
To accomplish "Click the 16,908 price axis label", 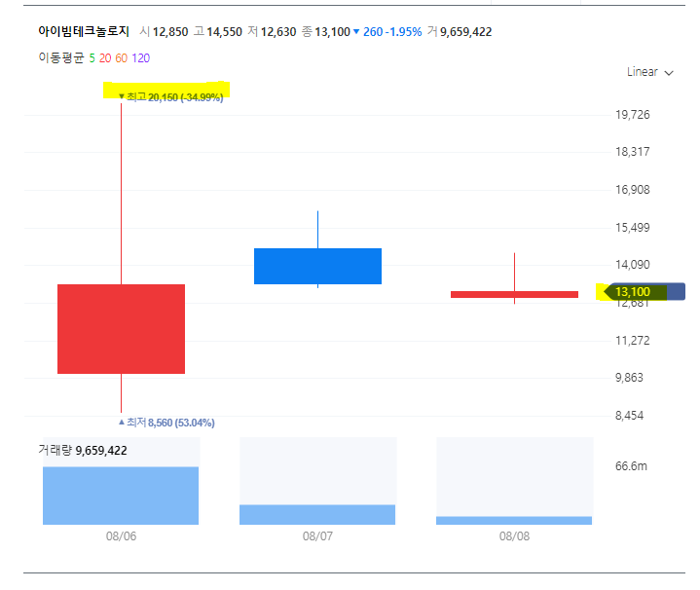I will point(632,190).
